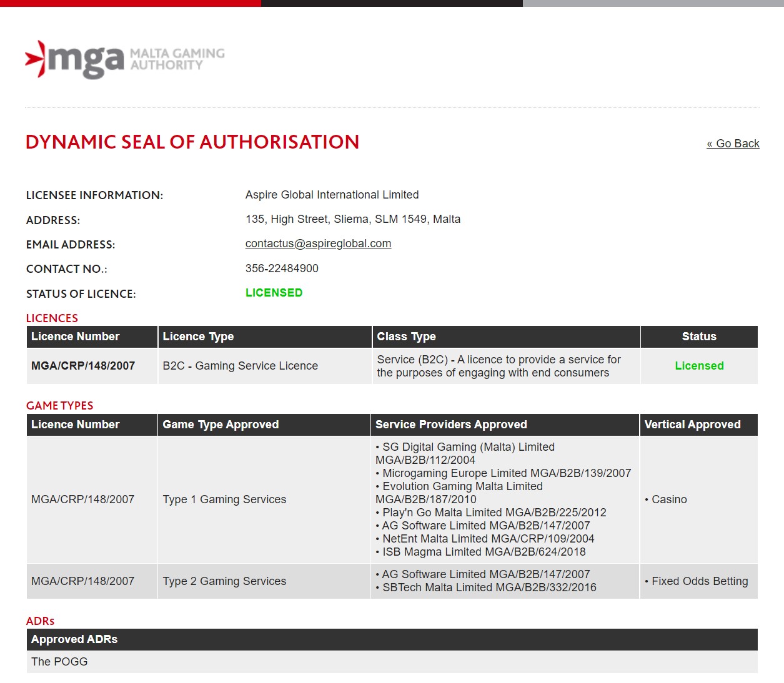Screen dimensions: 784x683
Task: Click contact number 356-22484900
Action: click(x=282, y=268)
